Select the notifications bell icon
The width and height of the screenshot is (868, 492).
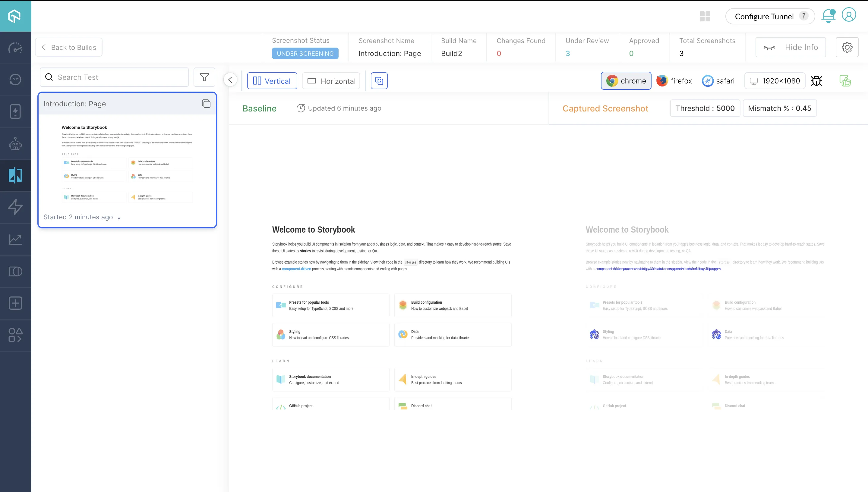(x=828, y=15)
